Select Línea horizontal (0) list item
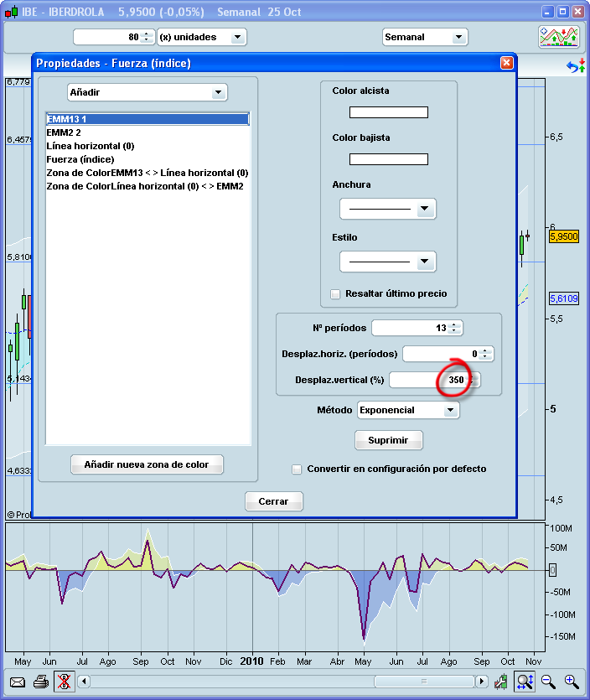This screenshot has height=700, width=590. point(147,146)
